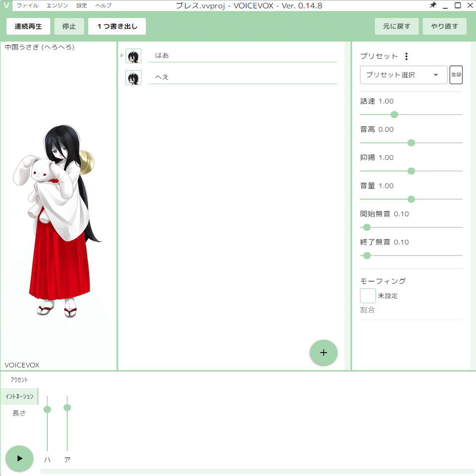Click the 元に戻す undo button
The image size is (476, 476).
[x=396, y=26]
